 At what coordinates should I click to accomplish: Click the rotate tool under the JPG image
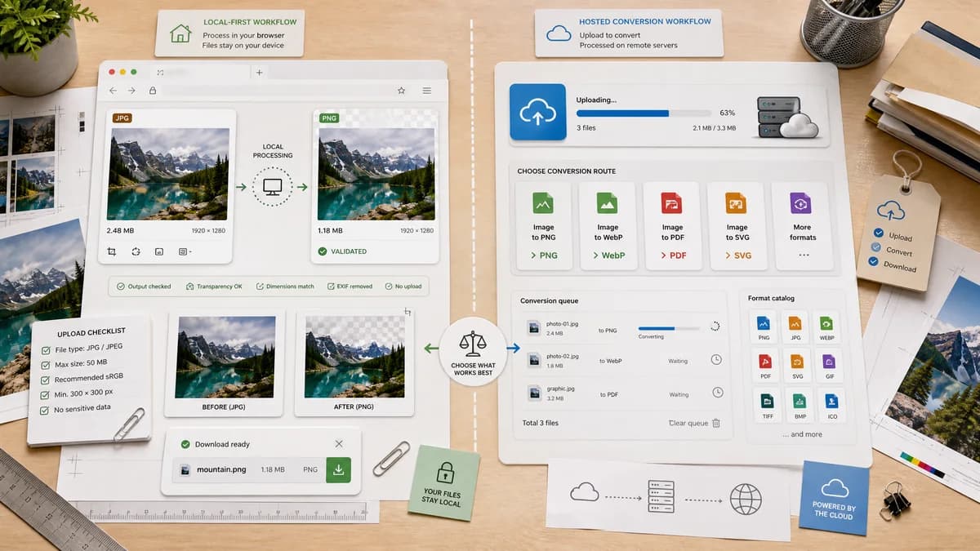136,251
